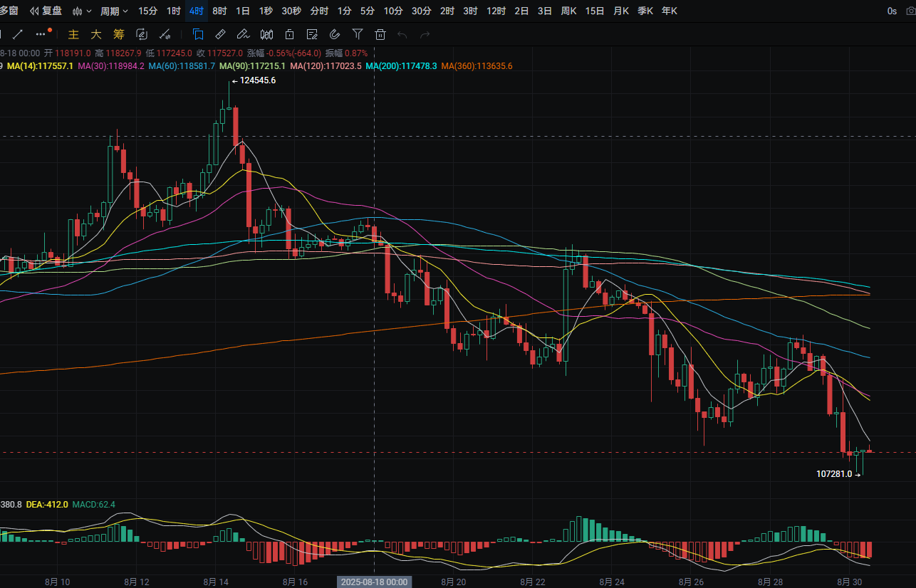Screen dimensions: 916x588
Task: Toggle the 筹 chip distribution button
Action: point(119,34)
